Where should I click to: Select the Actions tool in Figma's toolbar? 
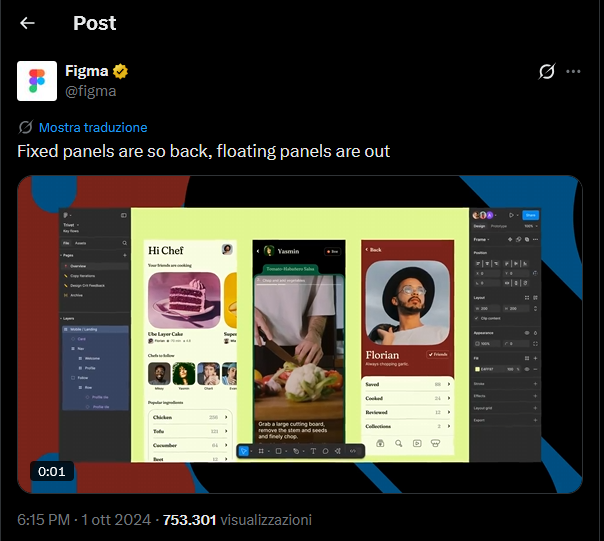(338, 451)
